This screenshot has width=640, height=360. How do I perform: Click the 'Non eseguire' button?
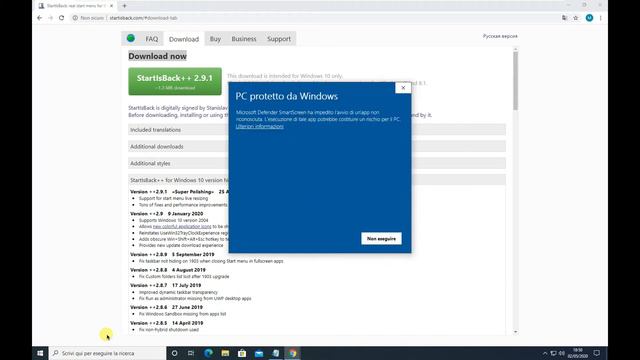click(381, 239)
